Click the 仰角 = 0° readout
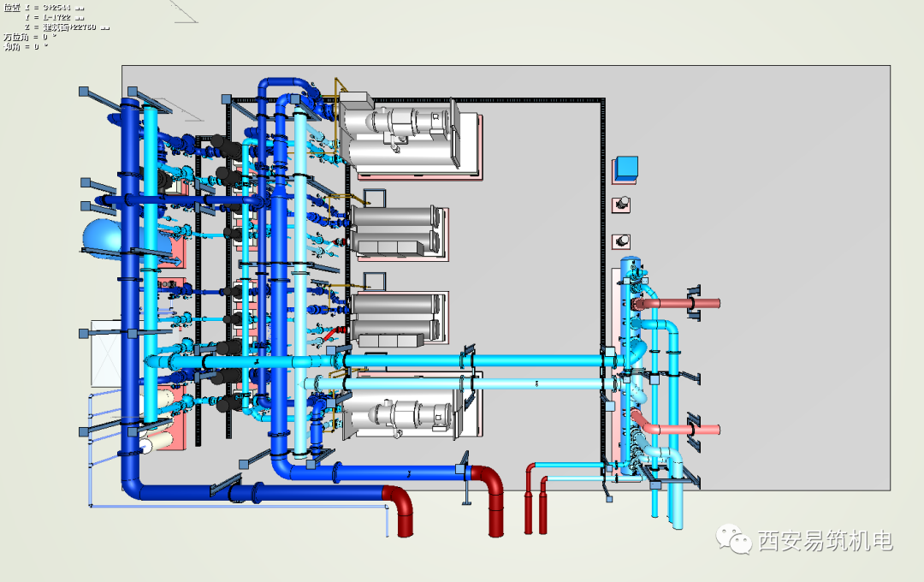This screenshot has width=924, height=582. click(x=26, y=46)
